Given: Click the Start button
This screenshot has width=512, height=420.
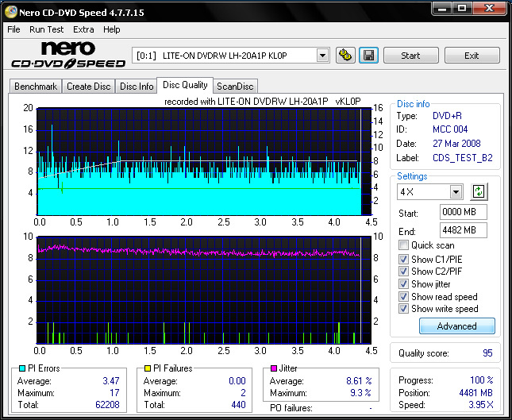Looking at the screenshot, I should (410, 56).
